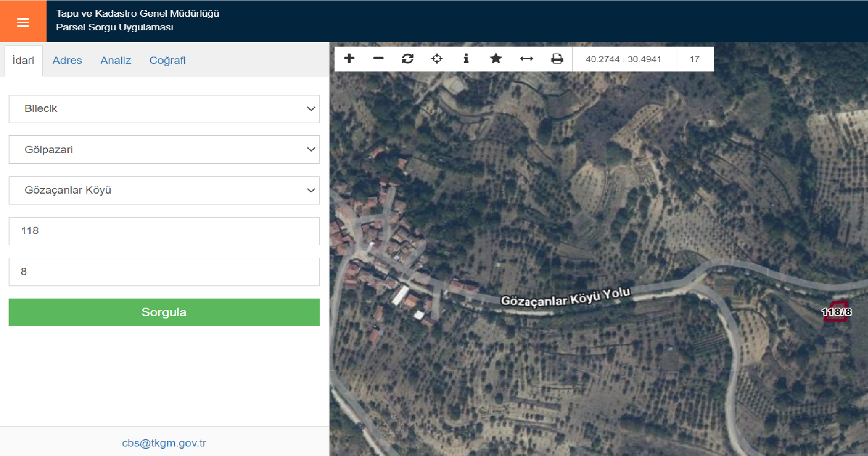
Task: Open the Gözaçanlar Köyü neighborhood dropdown
Action: pyautogui.click(x=164, y=190)
